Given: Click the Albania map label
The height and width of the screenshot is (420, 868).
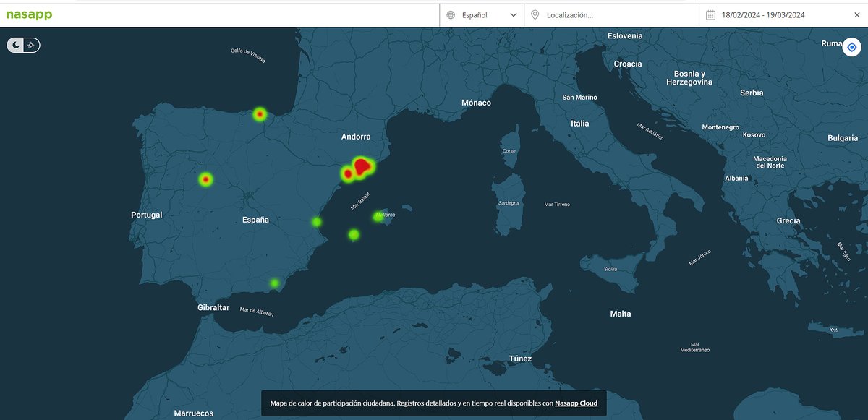Looking at the screenshot, I should pos(737,178).
